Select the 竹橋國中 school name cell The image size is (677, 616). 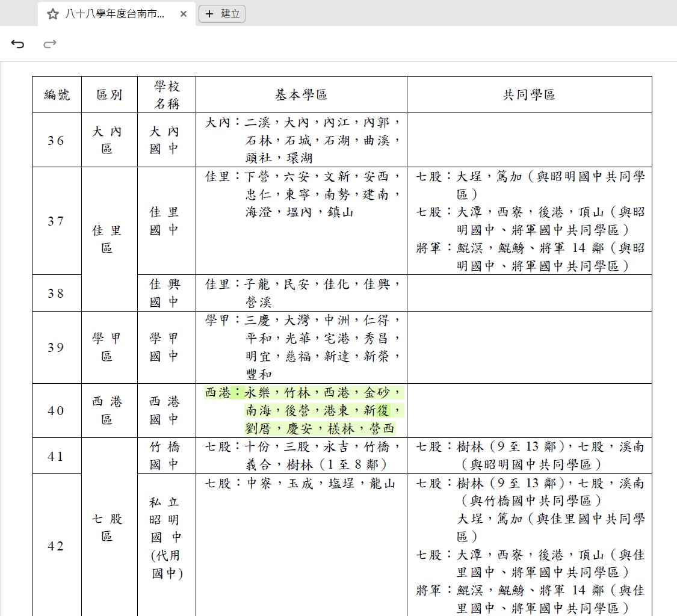[x=165, y=456]
